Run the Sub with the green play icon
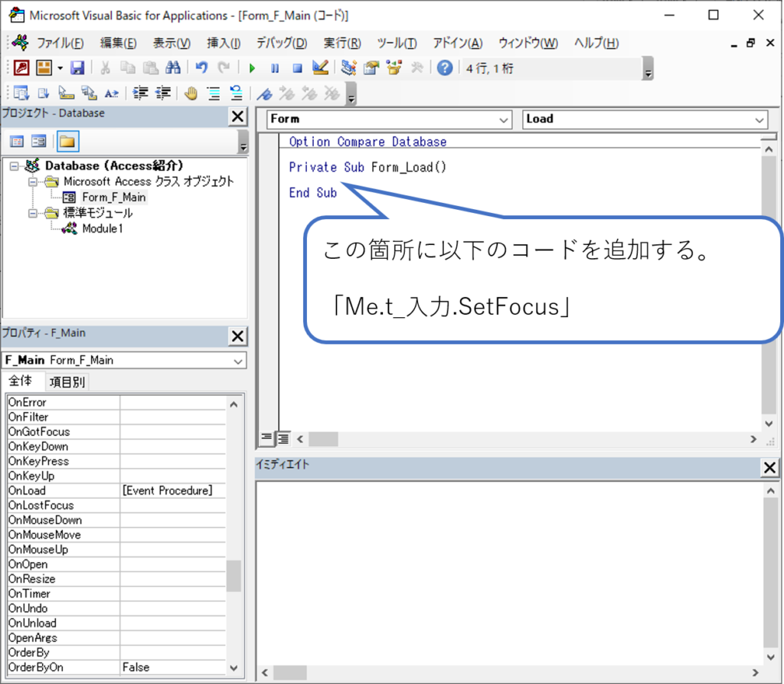The width and height of the screenshot is (784, 684). click(252, 68)
